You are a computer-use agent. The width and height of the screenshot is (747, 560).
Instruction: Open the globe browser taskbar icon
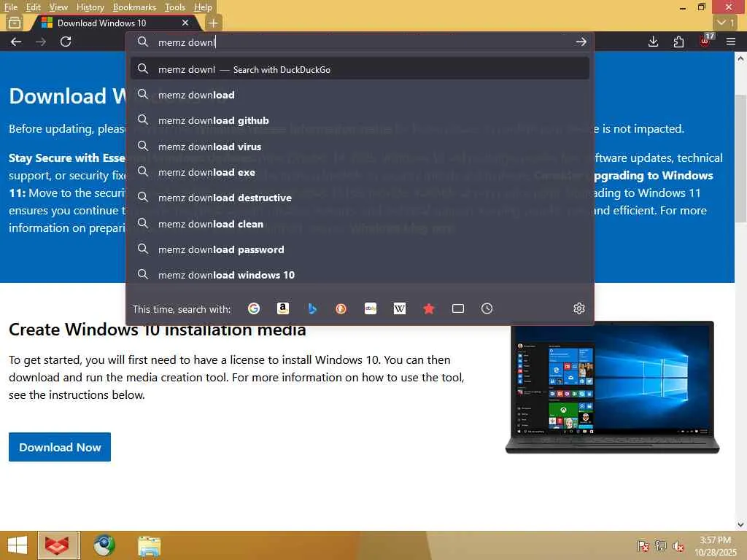(104, 545)
